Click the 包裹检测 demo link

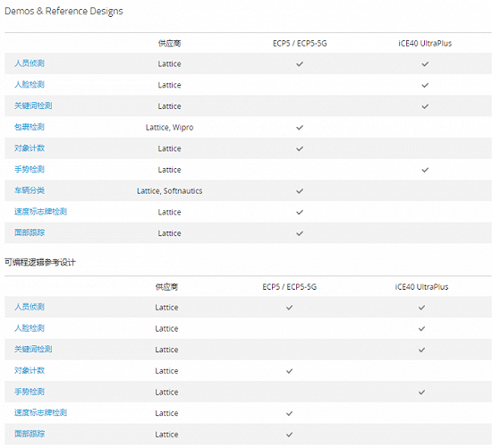click(30, 127)
